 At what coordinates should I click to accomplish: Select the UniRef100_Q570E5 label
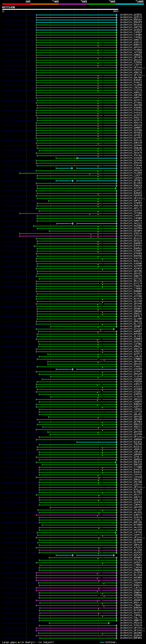tap(131, 58)
